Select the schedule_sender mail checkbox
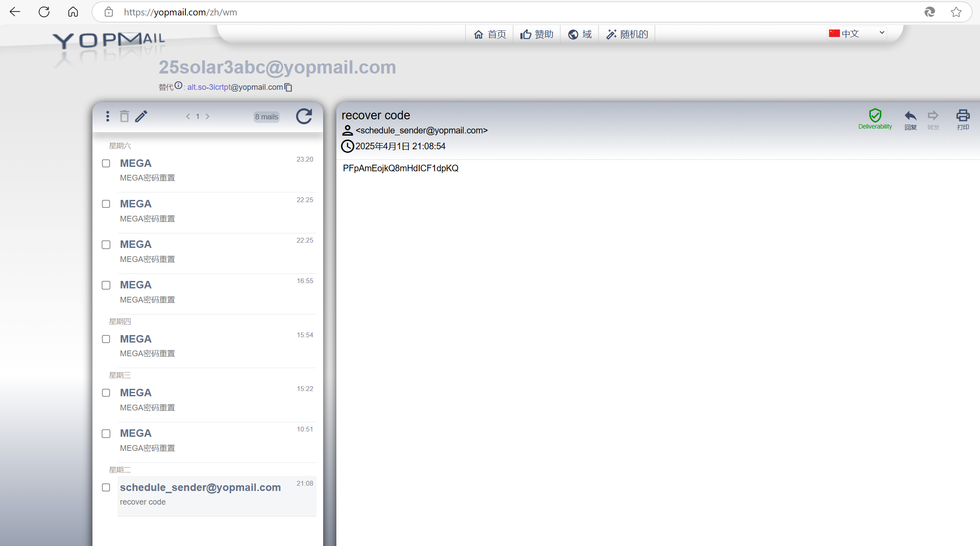 click(x=106, y=487)
